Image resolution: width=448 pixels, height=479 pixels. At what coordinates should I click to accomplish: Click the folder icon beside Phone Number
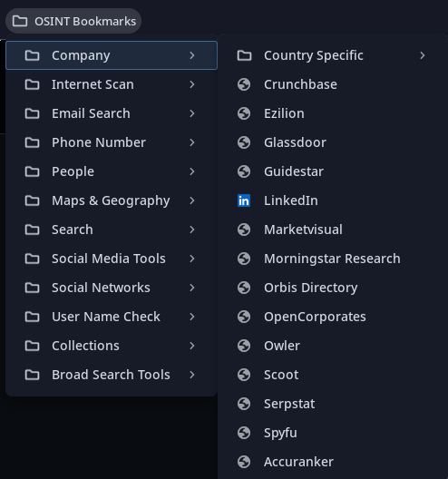pos(32,142)
